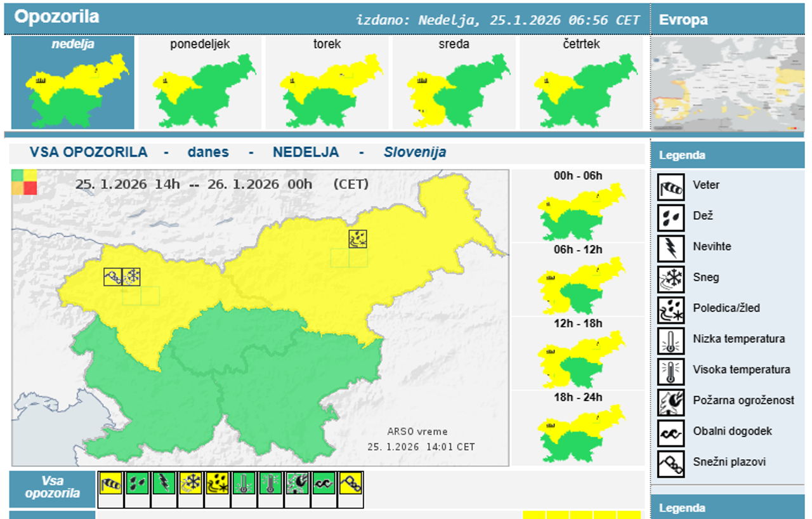
Task: Switch to the ponedeljek forecast tab
Action: [x=200, y=82]
